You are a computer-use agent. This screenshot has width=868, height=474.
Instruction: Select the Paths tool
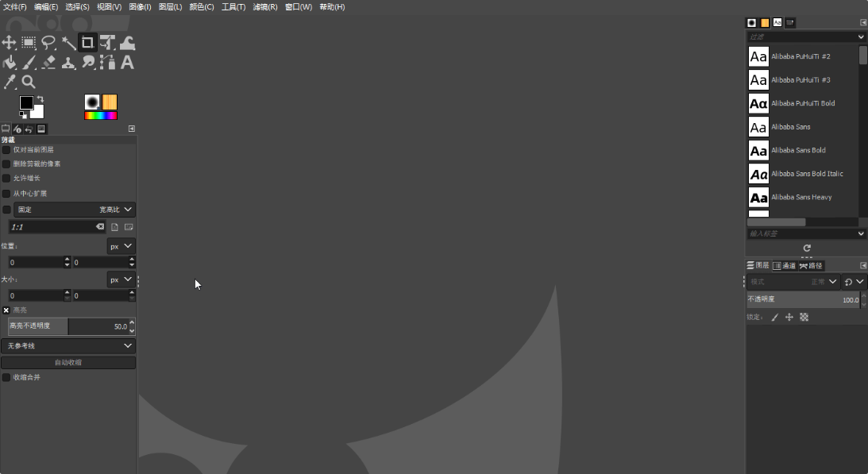point(107,63)
